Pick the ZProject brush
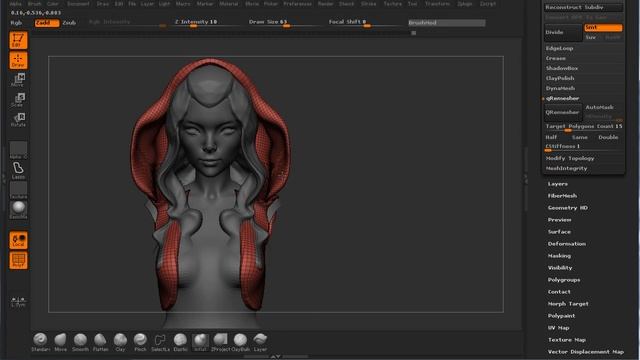The height and width of the screenshot is (360, 640). tap(220, 342)
